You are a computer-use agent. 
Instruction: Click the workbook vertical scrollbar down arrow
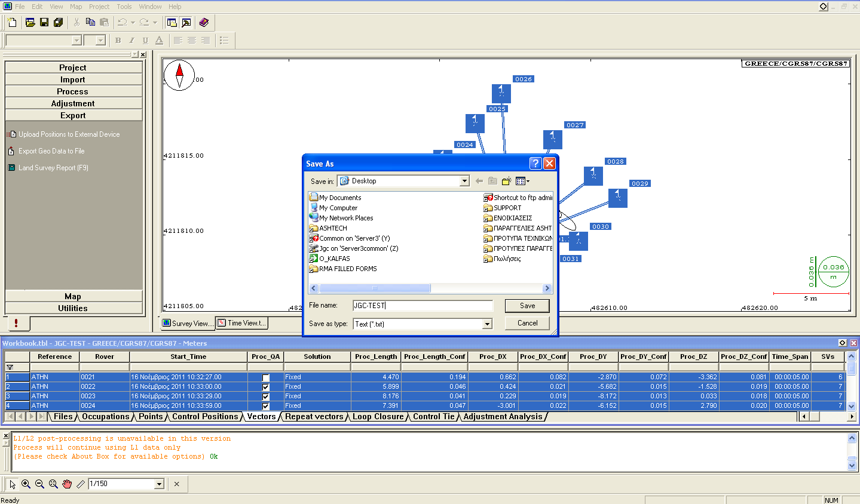click(852, 406)
